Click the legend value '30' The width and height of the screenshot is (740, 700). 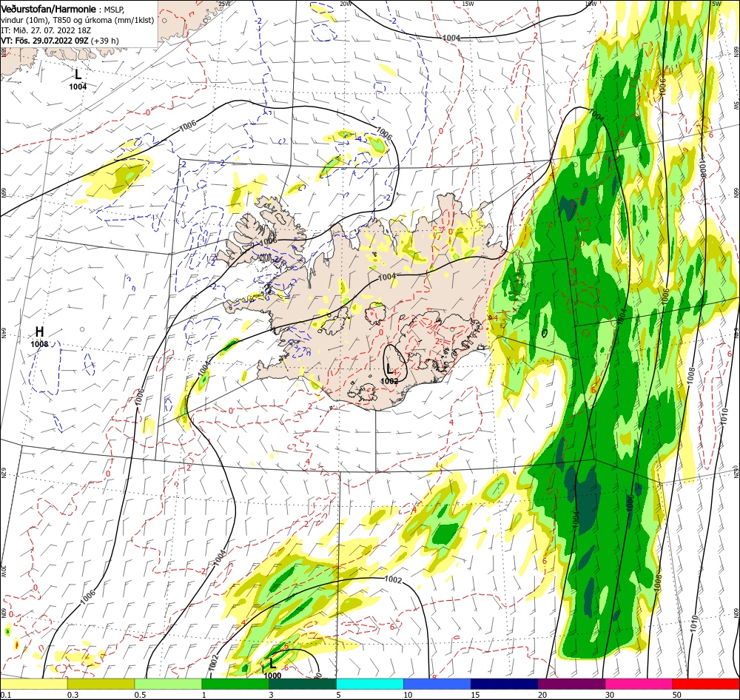(x=610, y=695)
